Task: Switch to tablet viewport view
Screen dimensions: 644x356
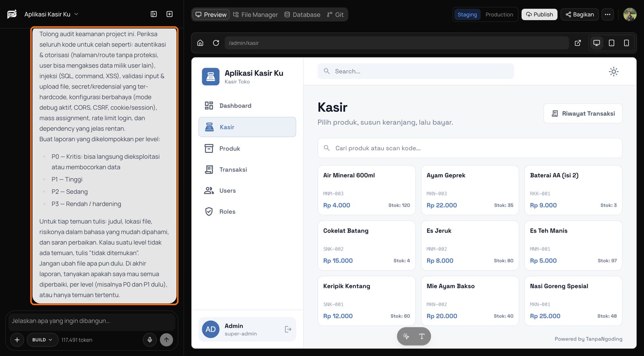Action: click(611, 43)
